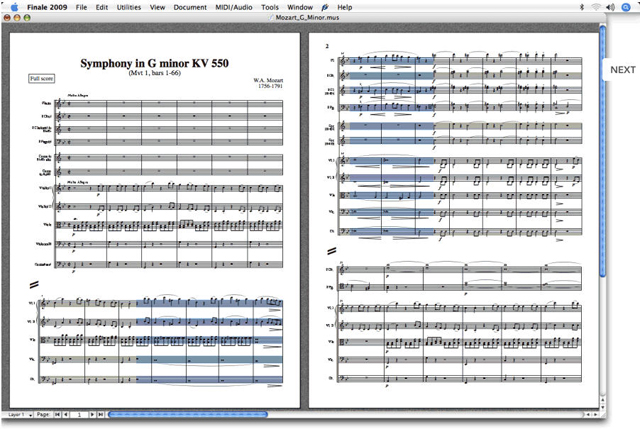The image size is (640, 429).
Task: Open the Apple menu
Action: click(15, 7)
